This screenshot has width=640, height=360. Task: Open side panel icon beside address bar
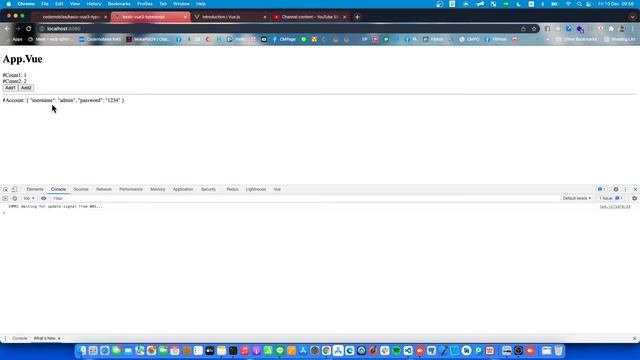point(547,29)
